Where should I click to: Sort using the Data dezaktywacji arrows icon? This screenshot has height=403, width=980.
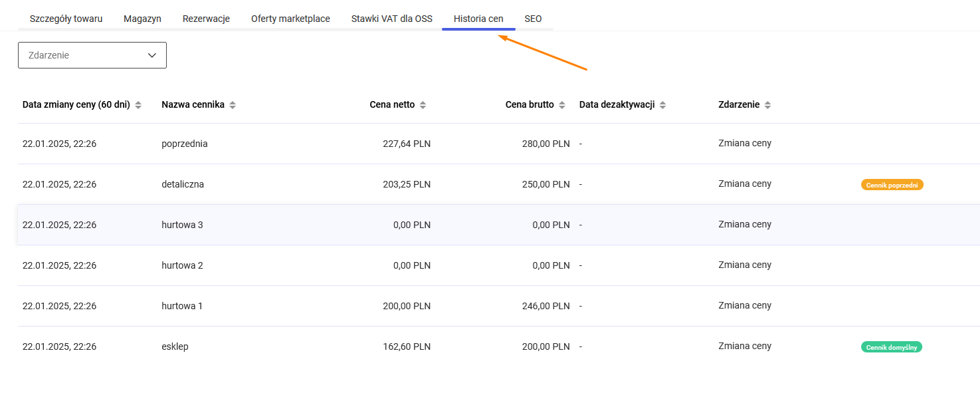tap(662, 105)
